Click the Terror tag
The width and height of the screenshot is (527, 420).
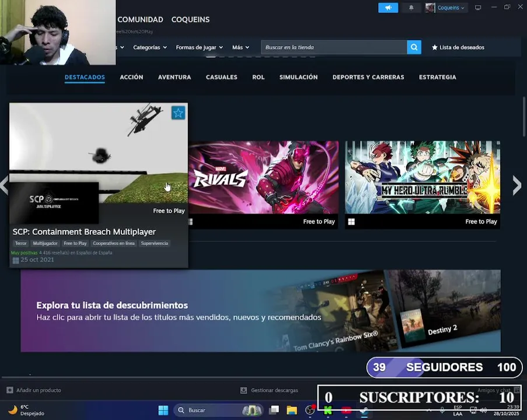pyautogui.click(x=20, y=243)
